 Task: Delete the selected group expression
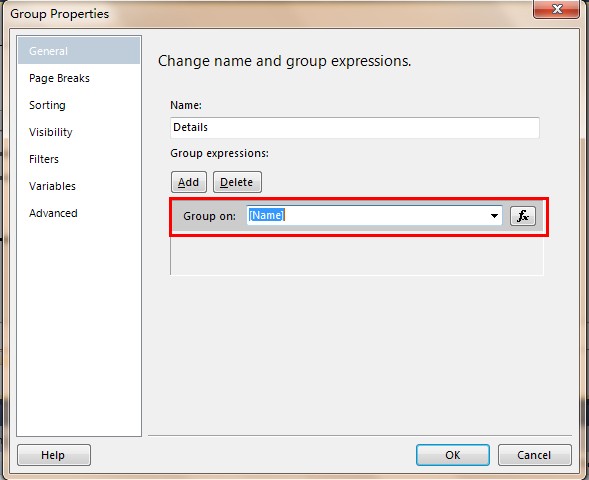(237, 182)
